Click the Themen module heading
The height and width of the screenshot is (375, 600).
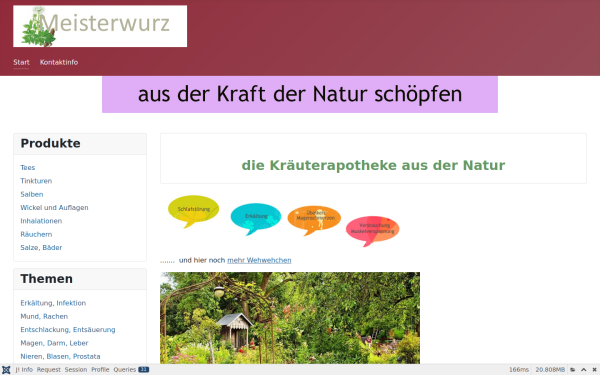pyautogui.click(x=46, y=279)
